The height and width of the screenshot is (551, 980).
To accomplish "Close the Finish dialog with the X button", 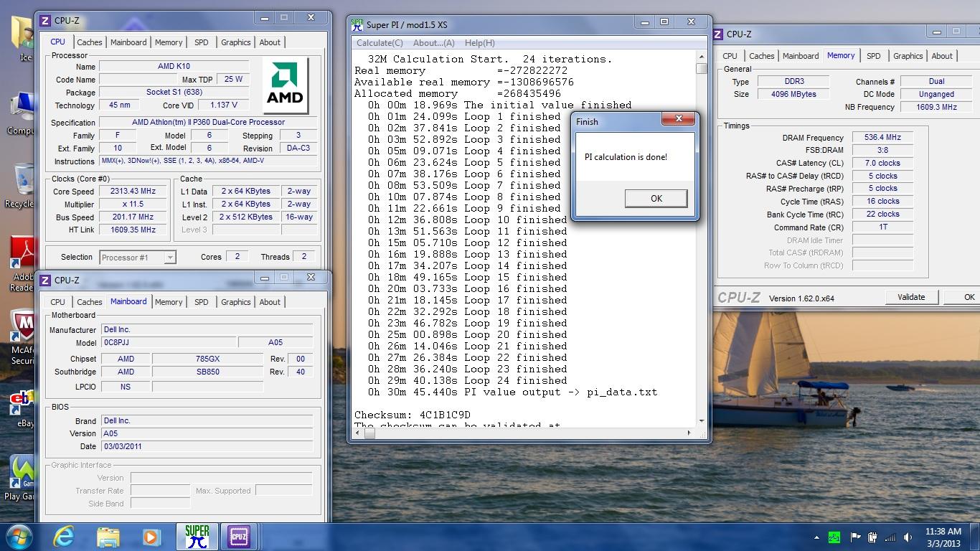I will pyautogui.click(x=679, y=118).
